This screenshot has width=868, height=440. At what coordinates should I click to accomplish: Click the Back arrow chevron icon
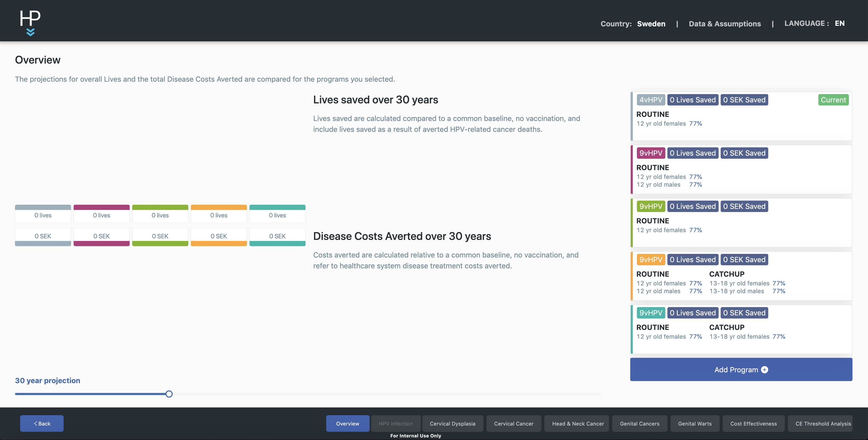tap(35, 423)
